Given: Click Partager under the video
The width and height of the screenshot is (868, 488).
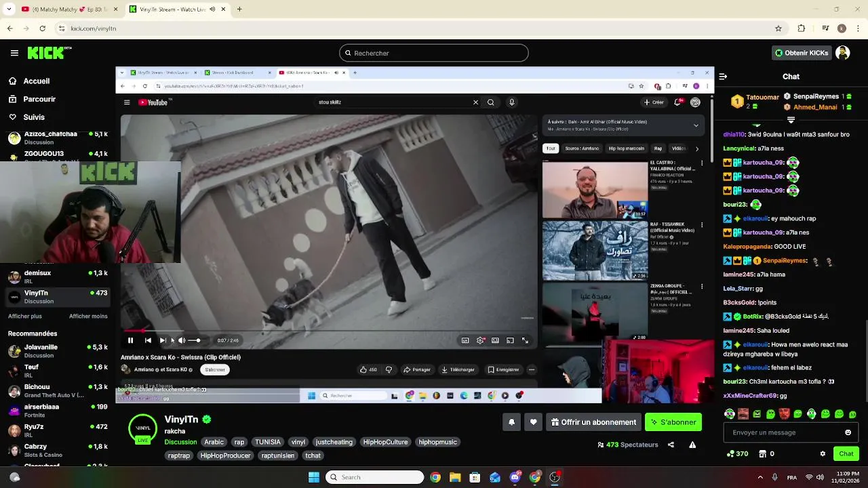Looking at the screenshot, I should (416, 369).
